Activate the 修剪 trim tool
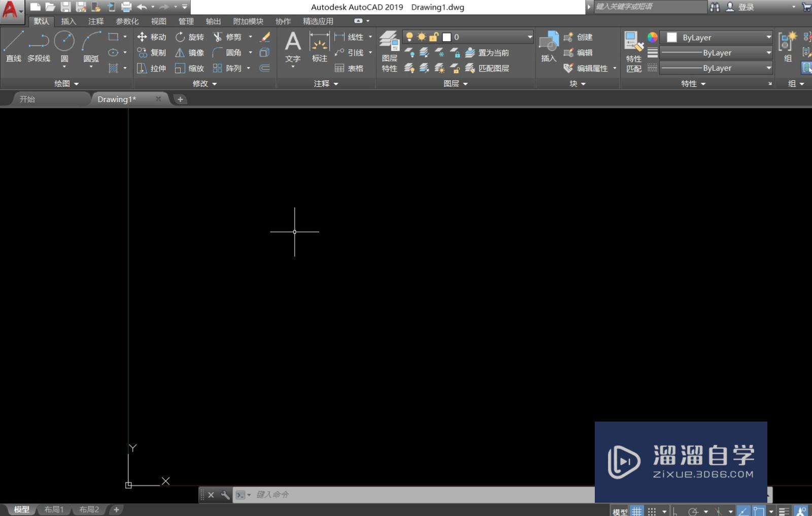Screen dimensions: 812x516 227,37
